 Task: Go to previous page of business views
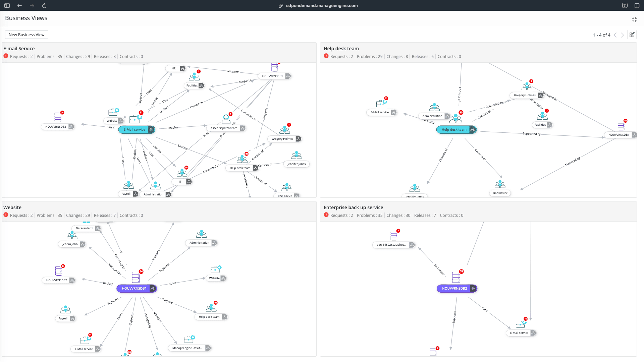pos(615,35)
